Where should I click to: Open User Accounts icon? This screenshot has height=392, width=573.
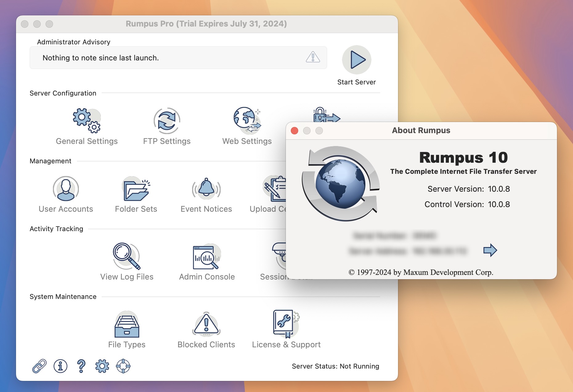point(66,189)
